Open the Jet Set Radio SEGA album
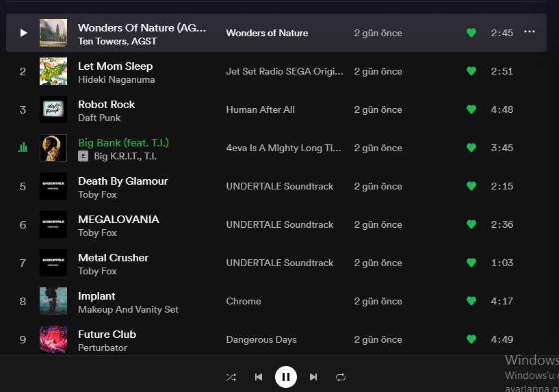 [x=285, y=71]
